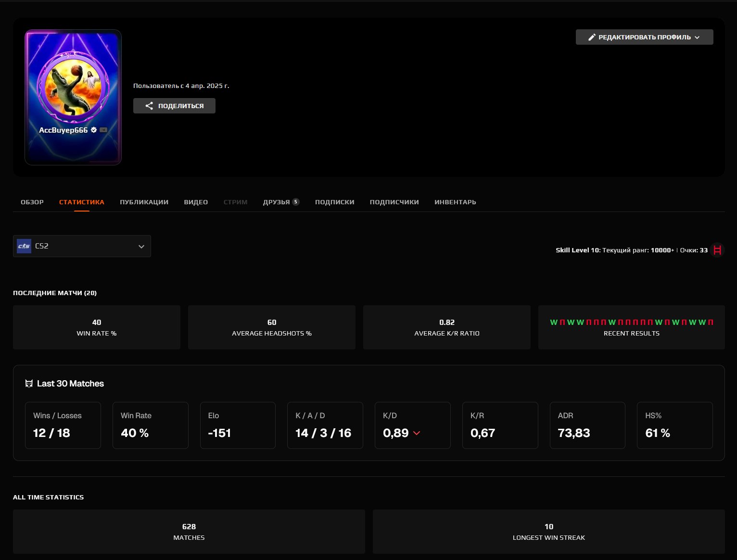
Task: Click the share icon in the Поделиться button
Action: coord(149,106)
